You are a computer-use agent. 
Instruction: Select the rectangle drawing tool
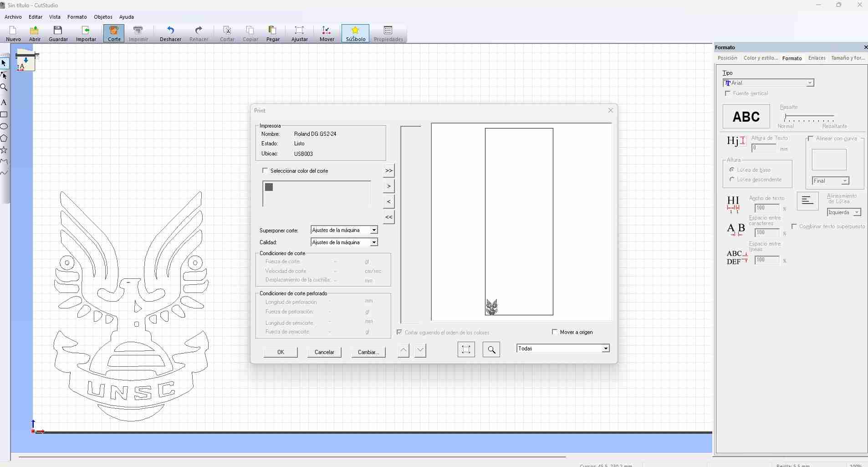point(4,114)
